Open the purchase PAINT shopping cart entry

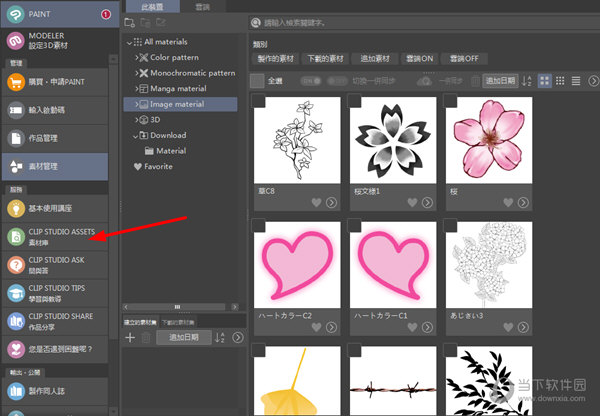[55, 82]
